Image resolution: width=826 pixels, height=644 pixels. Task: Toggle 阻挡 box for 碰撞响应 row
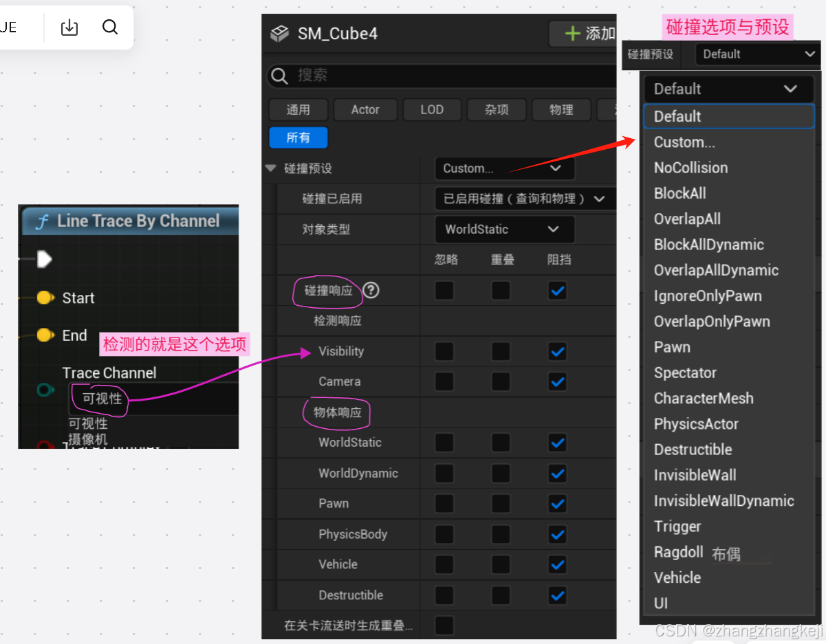point(557,291)
